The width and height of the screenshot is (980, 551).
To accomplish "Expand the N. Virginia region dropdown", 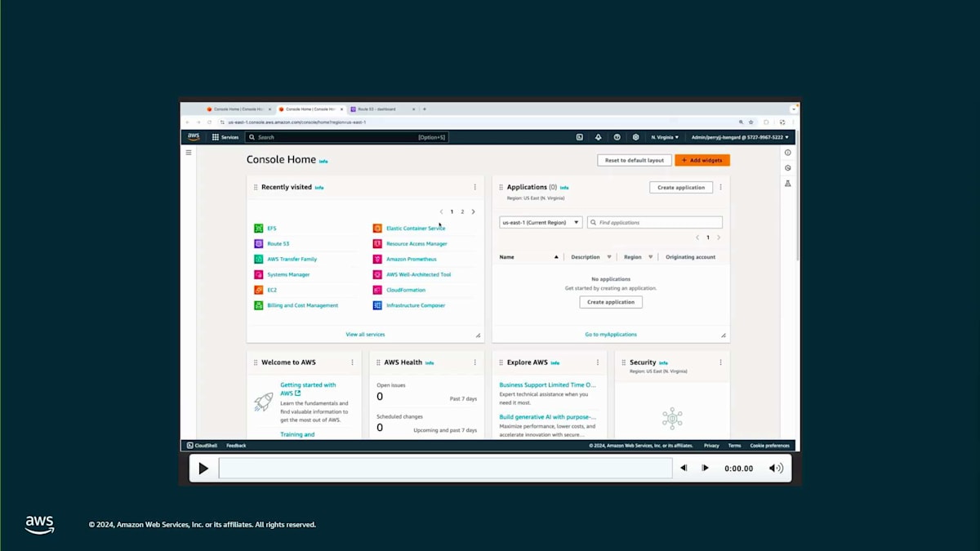I will (665, 137).
